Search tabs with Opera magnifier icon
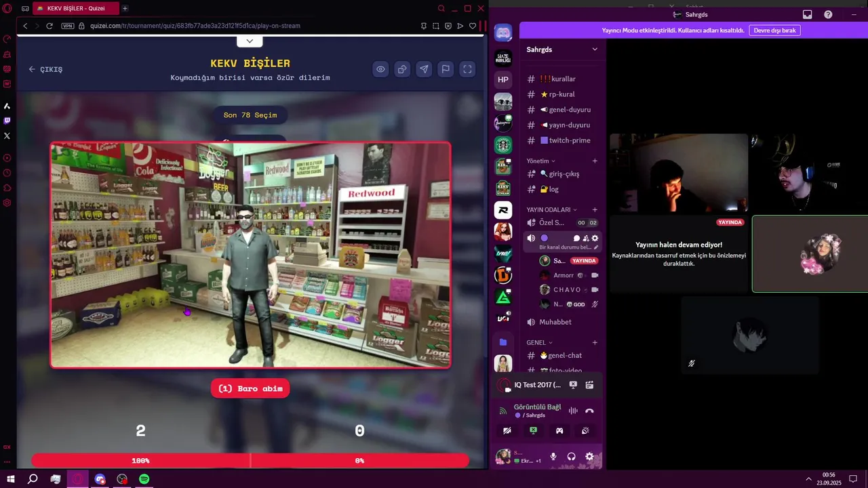 pos(441,8)
